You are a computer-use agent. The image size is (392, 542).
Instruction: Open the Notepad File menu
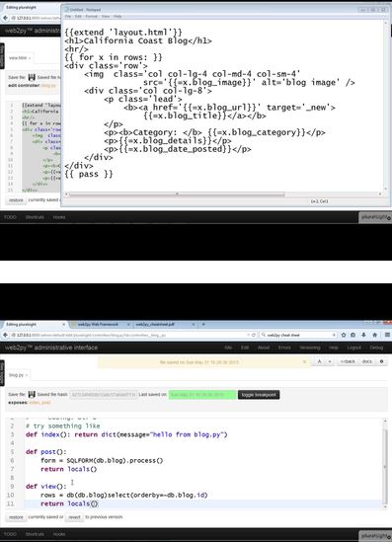click(68, 16)
